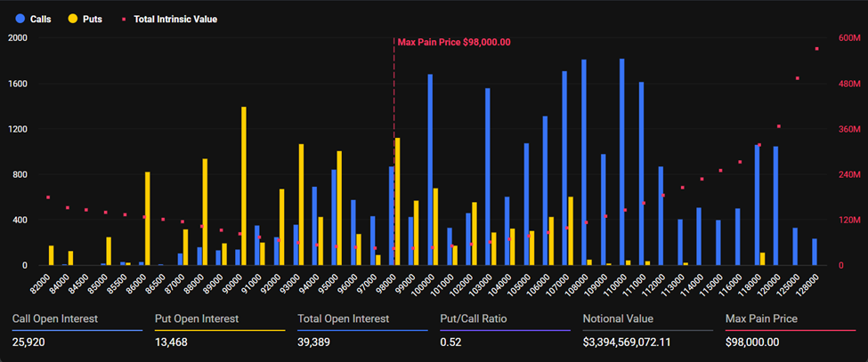Screen dimensions: 868x362
Task: Click the 0.52 ratio value
Action: (x=450, y=342)
